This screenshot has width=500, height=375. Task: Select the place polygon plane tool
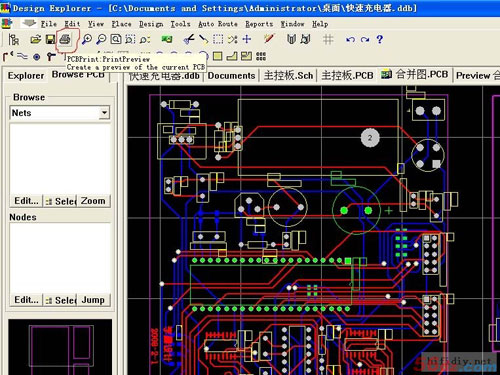[232, 56]
